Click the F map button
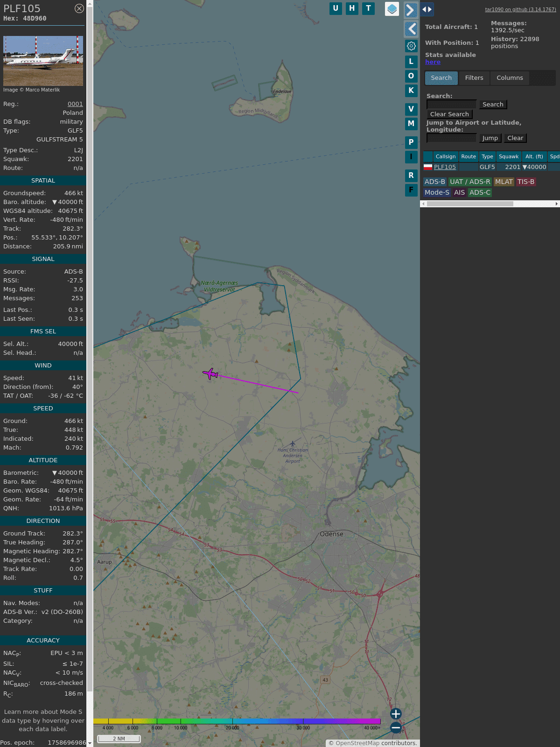Screen dimensions: 560x747 (411, 190)
